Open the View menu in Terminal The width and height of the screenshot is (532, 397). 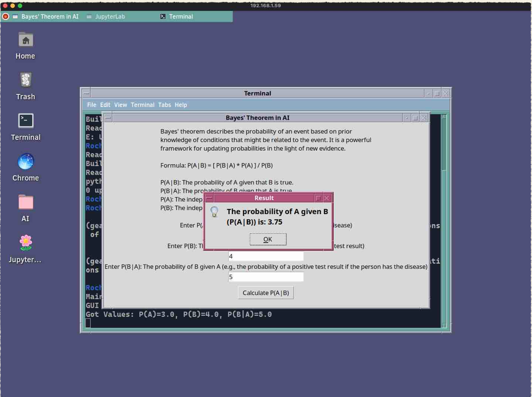click(x=121, y=105)
